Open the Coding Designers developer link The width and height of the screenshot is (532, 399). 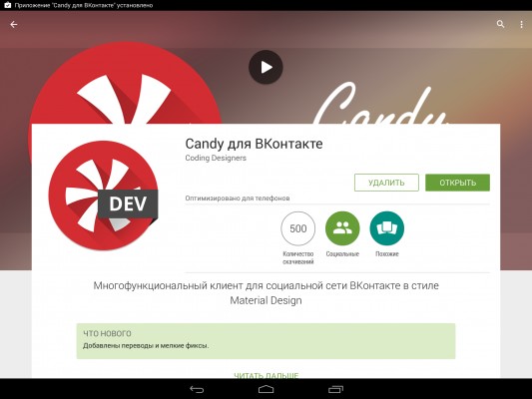click(216, 158)
